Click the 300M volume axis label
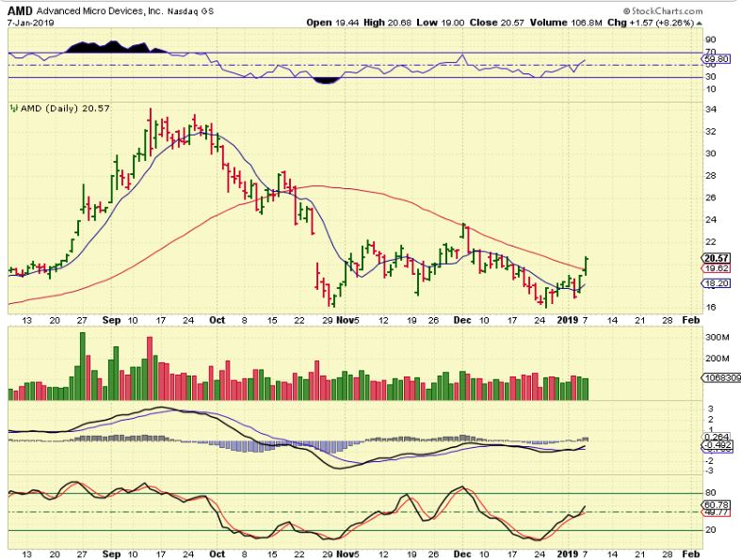The image size is (741, 560). point(717,338)
